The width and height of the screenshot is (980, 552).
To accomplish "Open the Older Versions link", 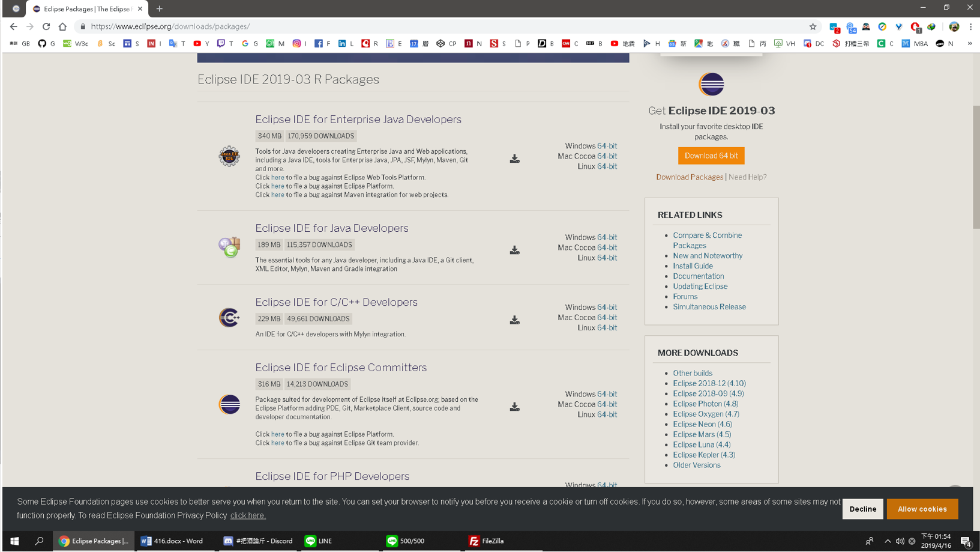I will click(696, 465).
